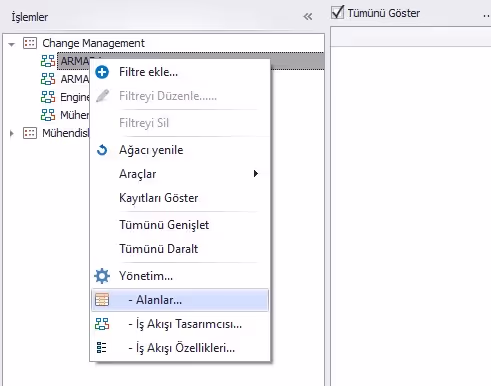Click the list icon beside İş Akışı Özellikleri

pos(101,347)
